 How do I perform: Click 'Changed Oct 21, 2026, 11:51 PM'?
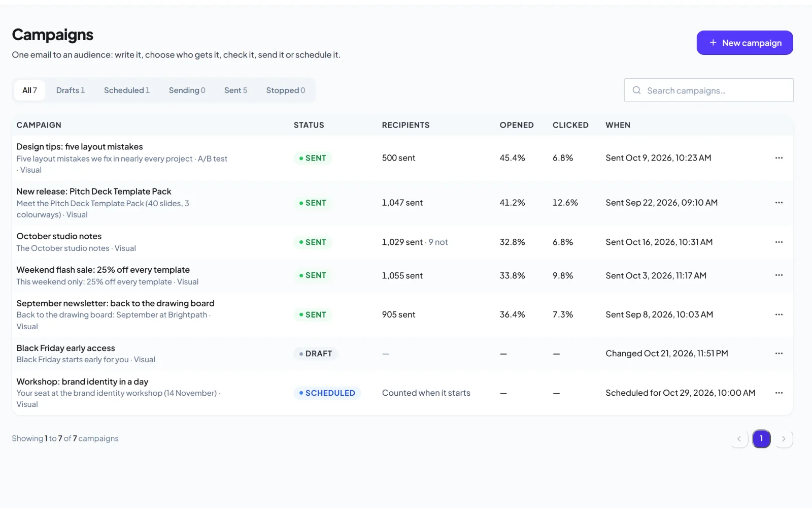(x=666, y=354)
